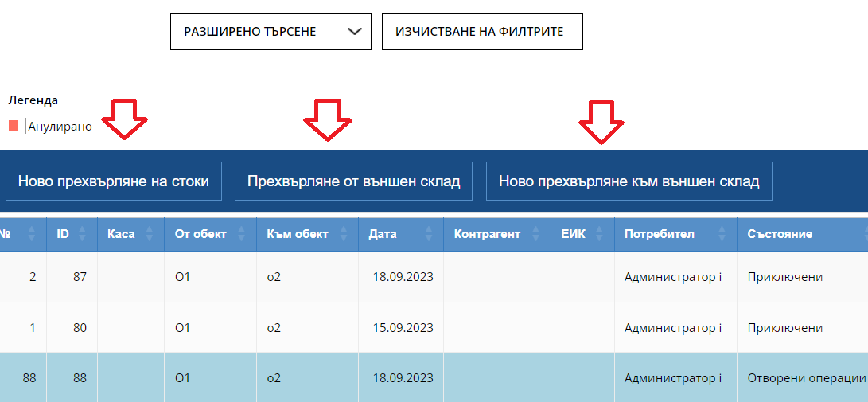Viewport: 868px width, 402px height.
Task: Click Администратор cell in row ID 87
Action: click(x=675, y=277)
